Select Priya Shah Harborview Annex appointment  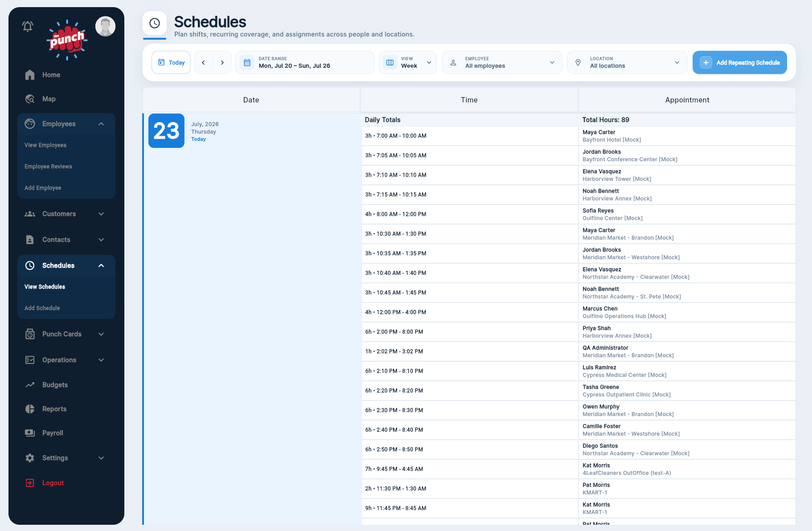coord(687,332)
